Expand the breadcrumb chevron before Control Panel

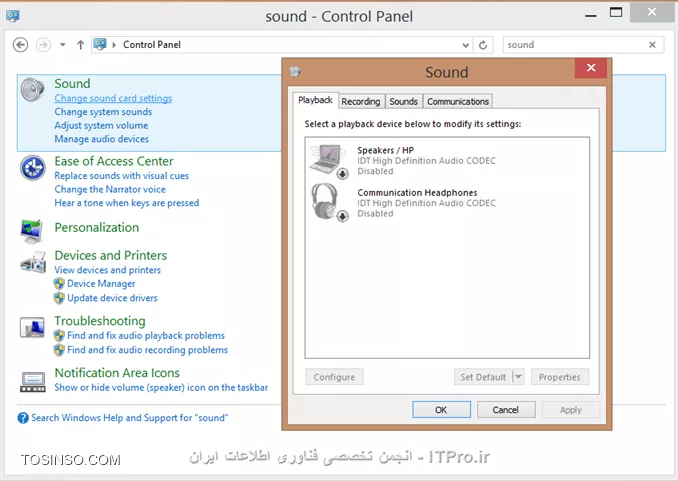click(114, 45)
